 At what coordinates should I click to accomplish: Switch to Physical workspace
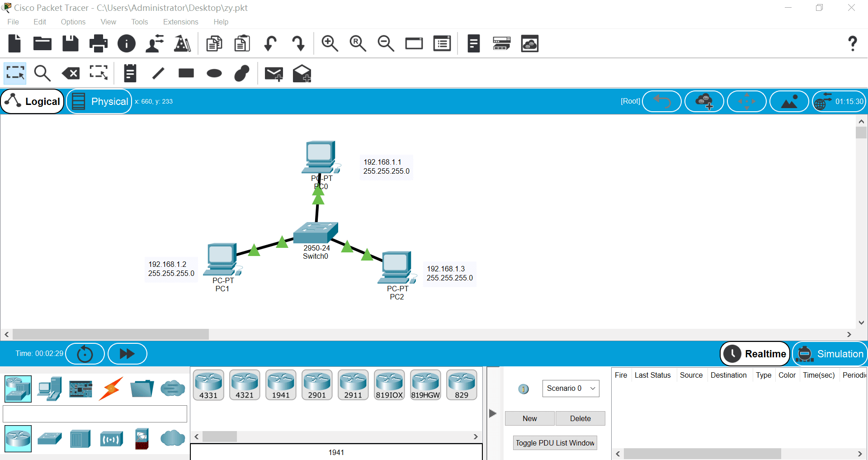[x=99, y=101]
